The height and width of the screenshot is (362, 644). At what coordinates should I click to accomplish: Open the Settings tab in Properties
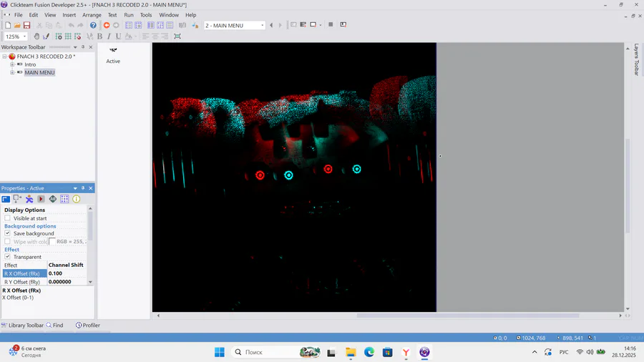(6, 199)
